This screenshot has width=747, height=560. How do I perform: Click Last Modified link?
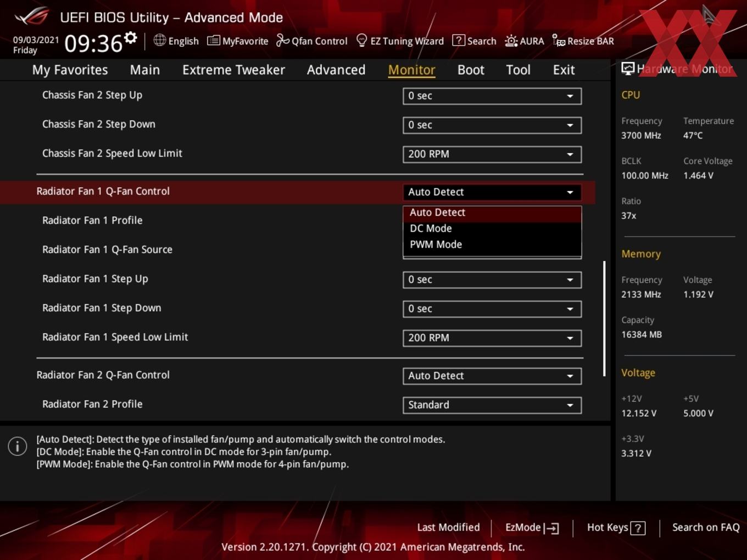click(448, 527)
